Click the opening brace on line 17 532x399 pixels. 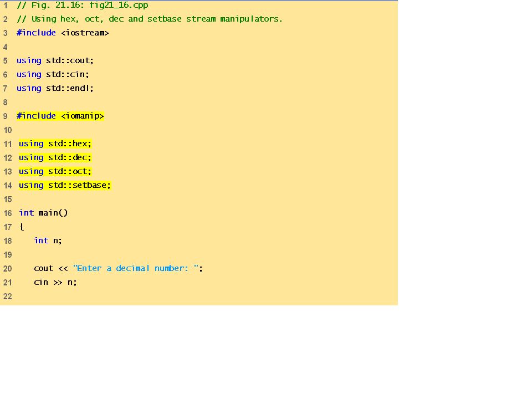(x=22, y=227)
